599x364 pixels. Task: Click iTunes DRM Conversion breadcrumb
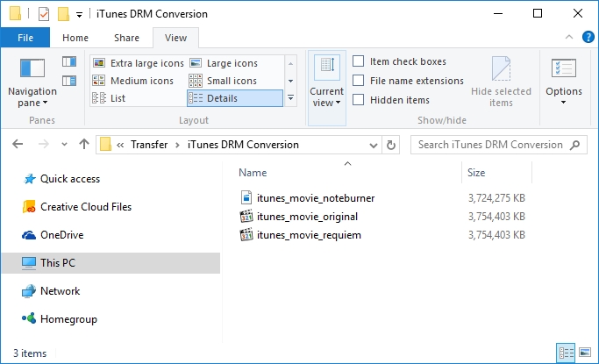pos(243,145)
